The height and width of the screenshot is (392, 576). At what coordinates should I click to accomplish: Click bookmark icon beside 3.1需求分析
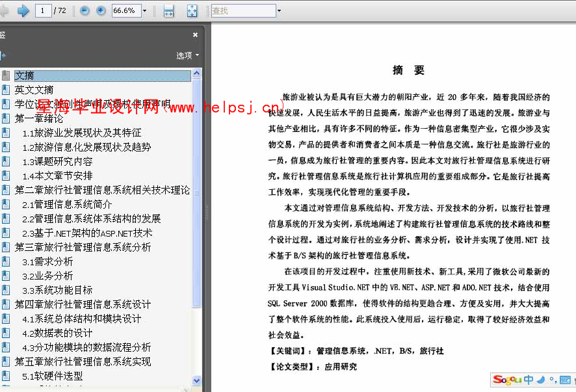[x=5, y=262]
